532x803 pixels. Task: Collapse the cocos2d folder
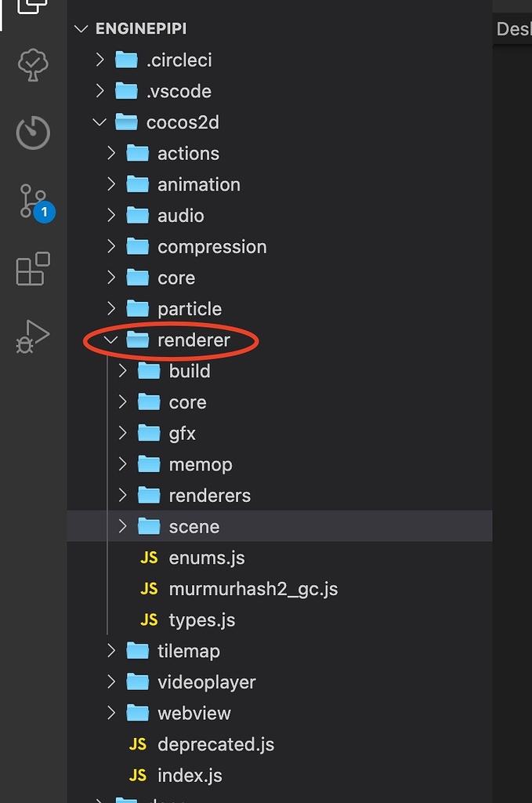(100, 122)
